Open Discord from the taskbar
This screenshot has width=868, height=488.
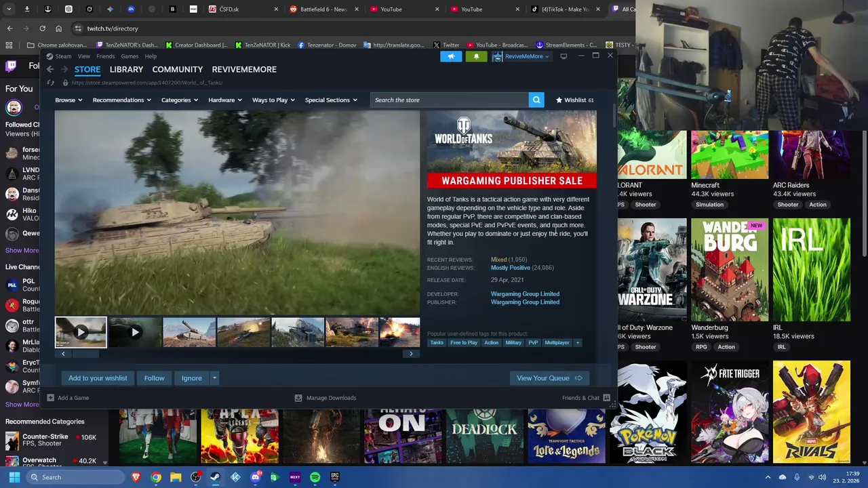(x=255, y=477)
